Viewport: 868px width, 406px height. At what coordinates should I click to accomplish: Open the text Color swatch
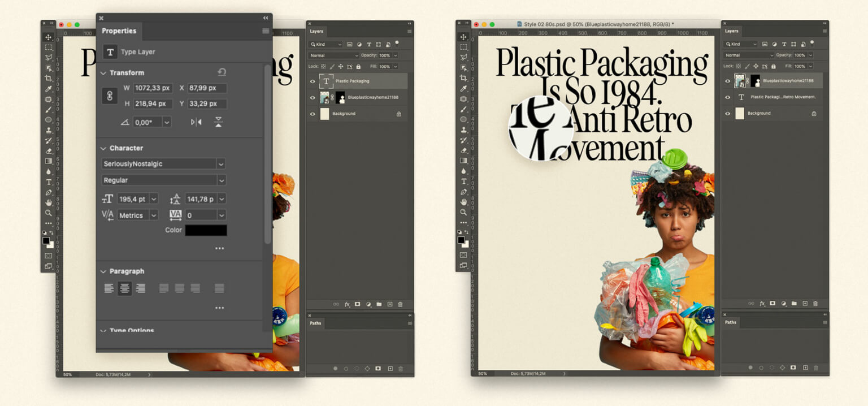[205, 230]
